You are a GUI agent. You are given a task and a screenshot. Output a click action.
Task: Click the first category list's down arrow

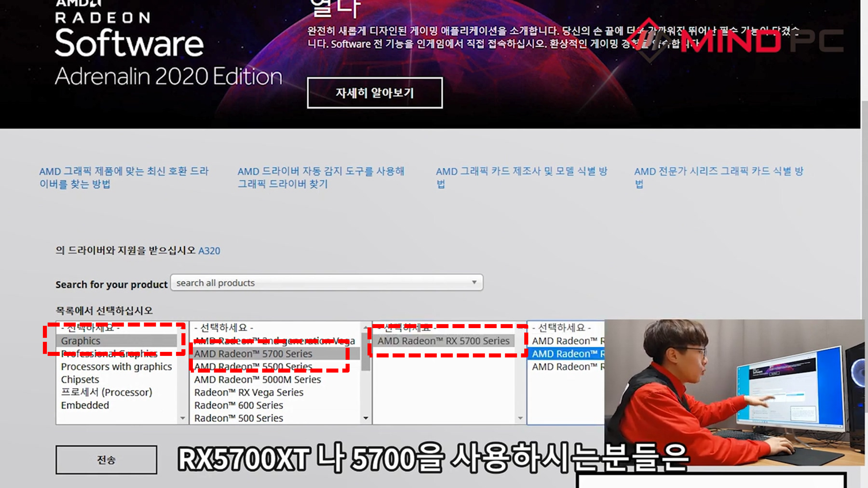click(183, 418)
